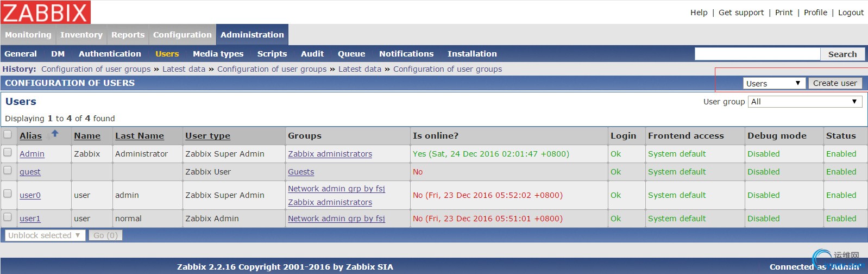Sort users by Name column

(87, 136)
